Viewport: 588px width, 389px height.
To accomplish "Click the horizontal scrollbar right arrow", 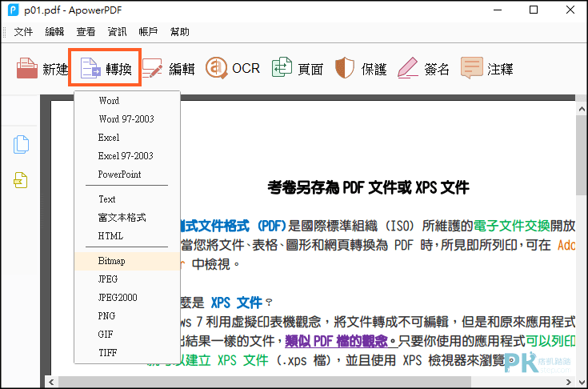I will [x=569, y=383].
